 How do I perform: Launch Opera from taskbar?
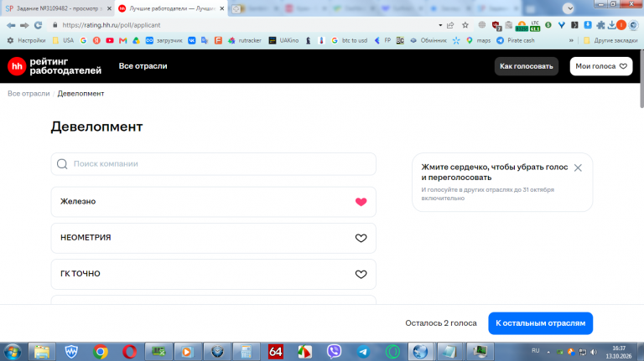tap(129, 352)
